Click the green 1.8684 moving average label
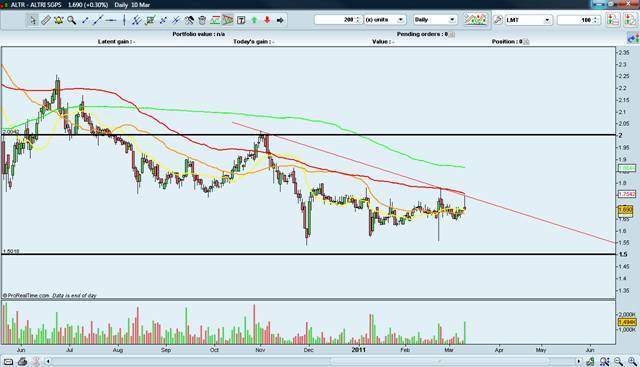640x367 pixels. [627, 168]
